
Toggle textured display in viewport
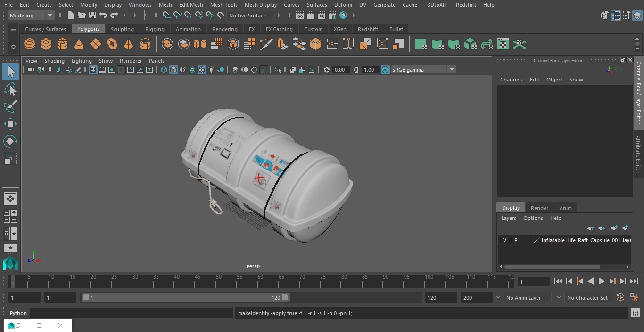point(202,70)
